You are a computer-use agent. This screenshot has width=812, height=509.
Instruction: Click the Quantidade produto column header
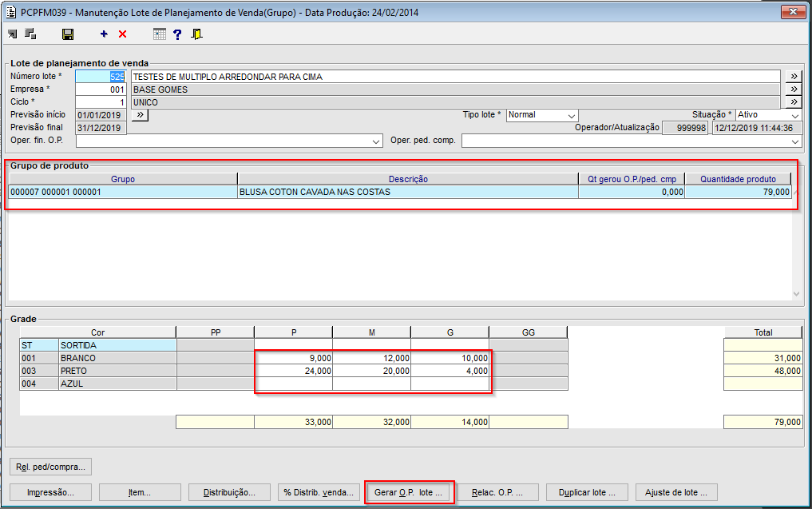click(738, 179)
